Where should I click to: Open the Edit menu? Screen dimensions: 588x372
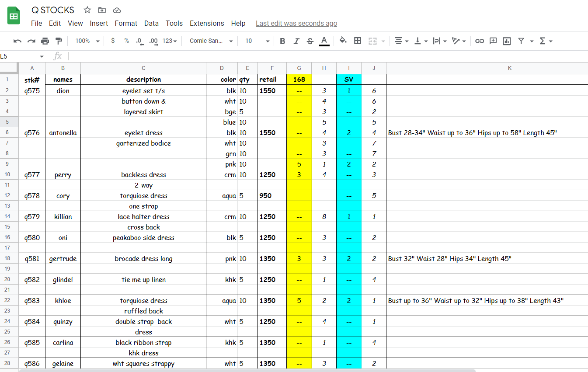coord(55,23)
